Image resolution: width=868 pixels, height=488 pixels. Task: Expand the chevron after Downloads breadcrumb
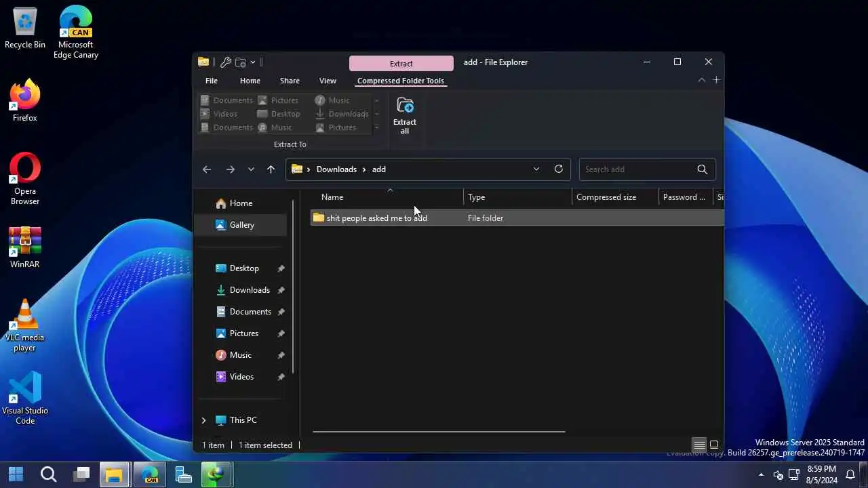point(364,169)
